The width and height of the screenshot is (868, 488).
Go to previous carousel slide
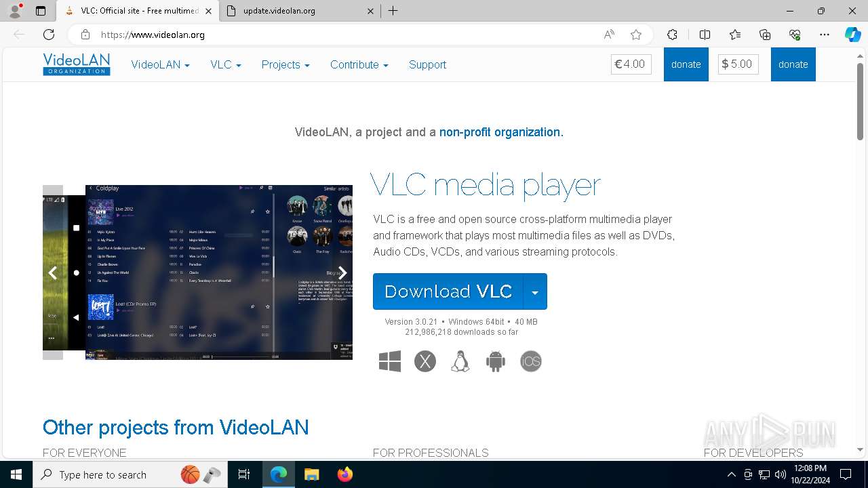click(x=53, y=272)
